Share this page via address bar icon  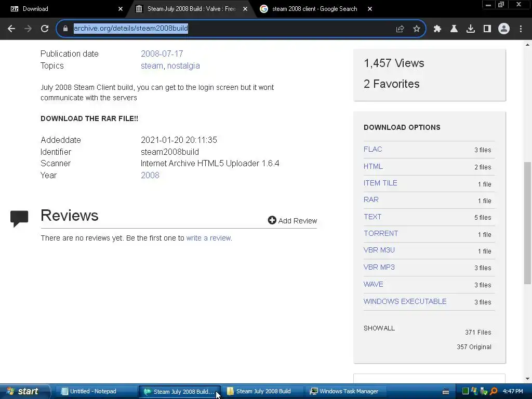(400, 29)
